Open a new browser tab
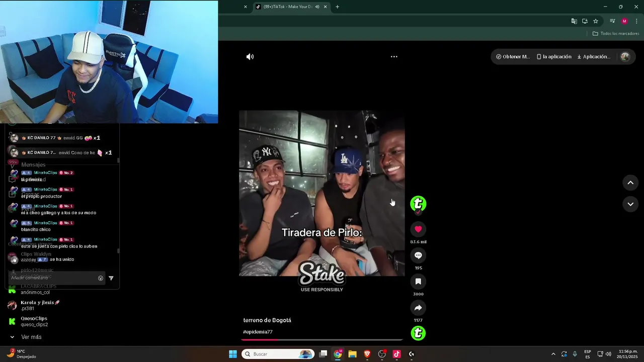The height and width of the screenshot is (362, 644). click(337, 7)
